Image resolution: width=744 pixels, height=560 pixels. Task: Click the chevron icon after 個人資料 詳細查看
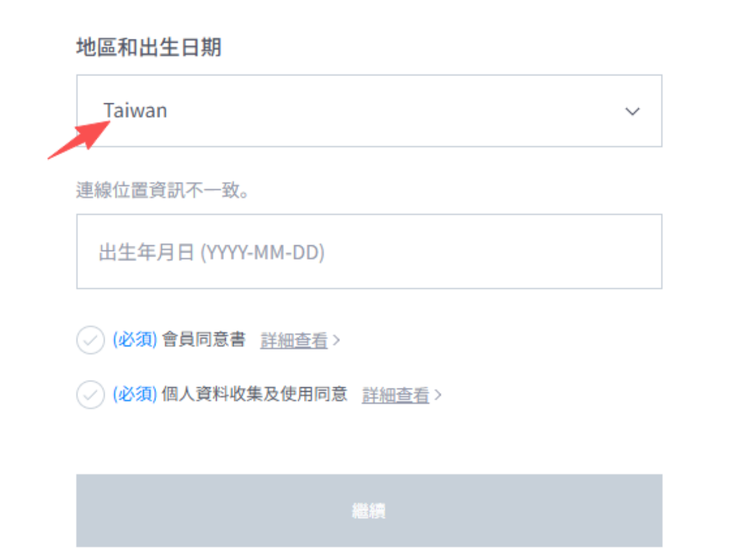(438, 395)
